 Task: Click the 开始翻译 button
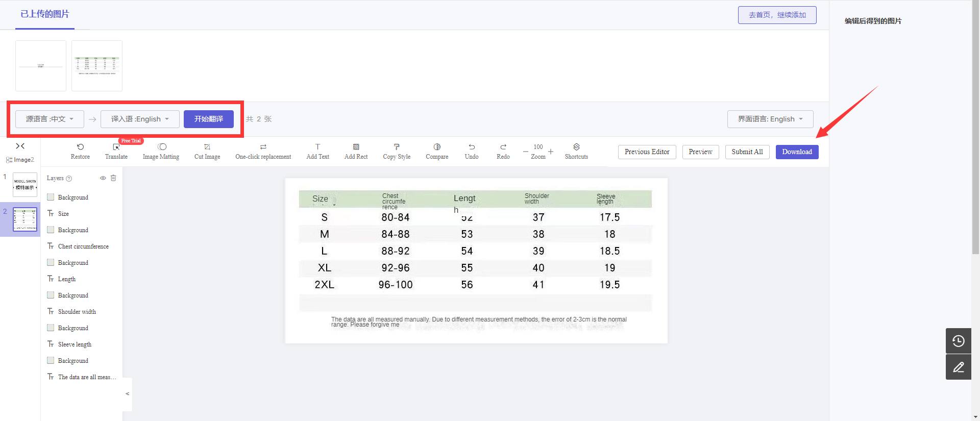pos(209,119)
